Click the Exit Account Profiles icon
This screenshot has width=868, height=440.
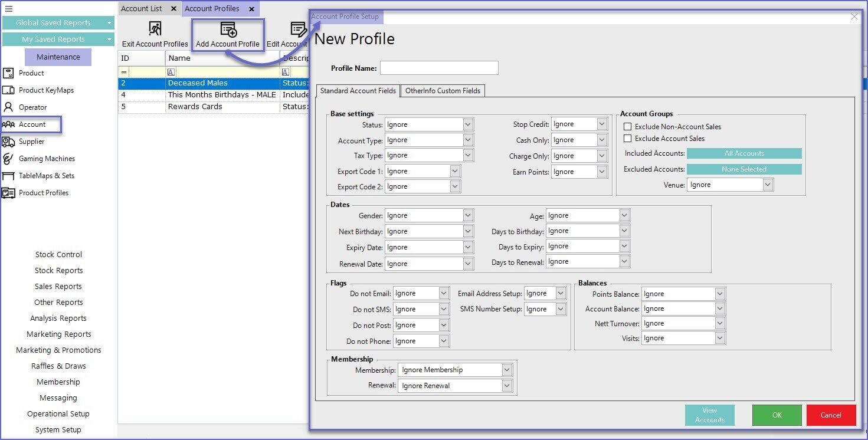tap(155, 29)
